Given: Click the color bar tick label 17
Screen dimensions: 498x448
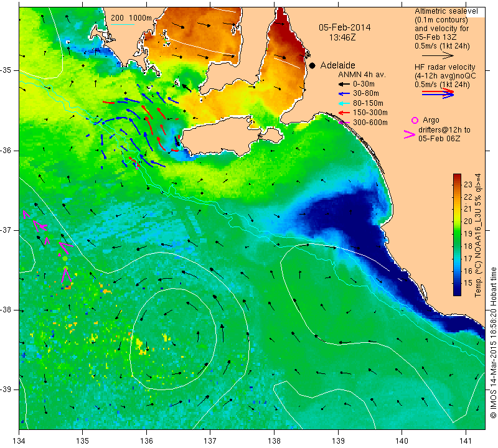Looking at the screenshot, I should [468, 258].
